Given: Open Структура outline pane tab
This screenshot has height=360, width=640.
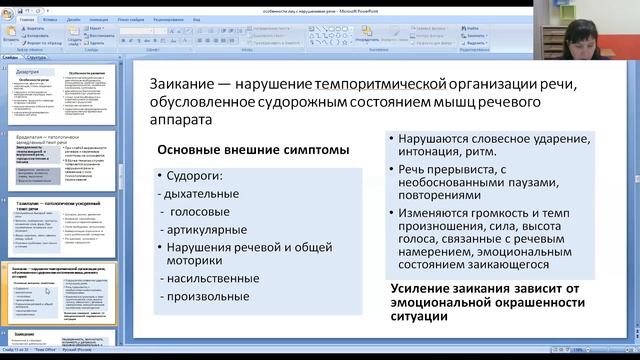Looking at the screenshot, I should pyautogui.click(x=36, y=58).
